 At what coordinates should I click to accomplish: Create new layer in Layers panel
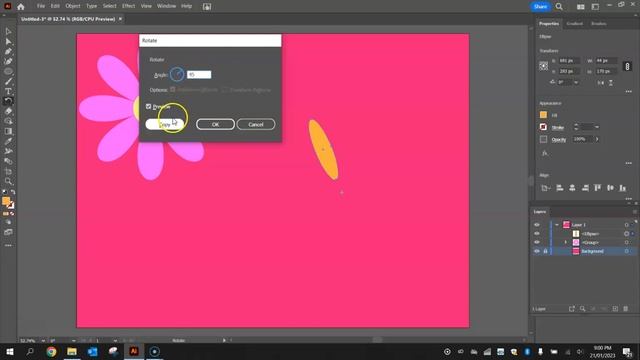tap(615, 309)
